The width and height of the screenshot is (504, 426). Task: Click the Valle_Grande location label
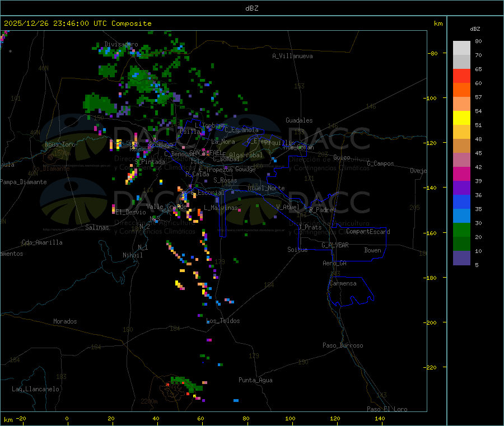166,207
